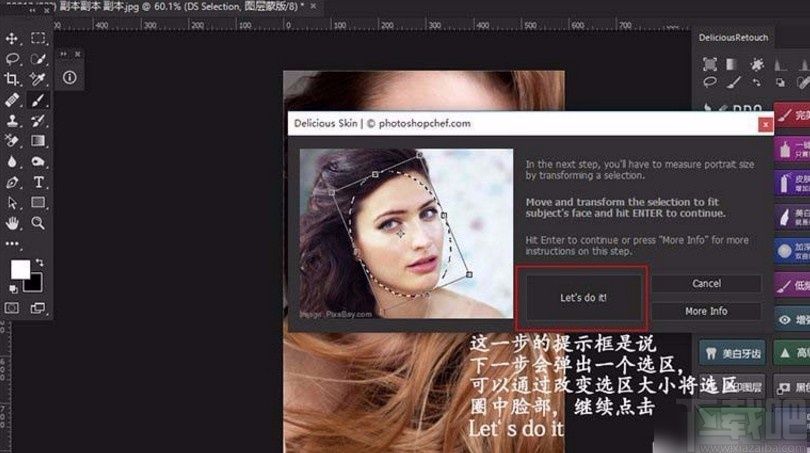Image resolution: width=810 pixels, height=453 pixels.
Task: Click the dark purple whitening button
Action: pyautogui.click(x=792, y=217)
